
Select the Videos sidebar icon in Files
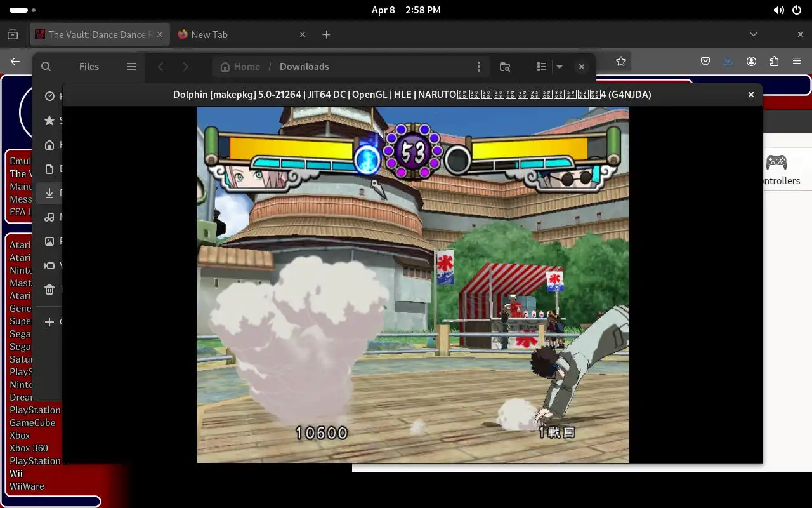coord(49,265)
